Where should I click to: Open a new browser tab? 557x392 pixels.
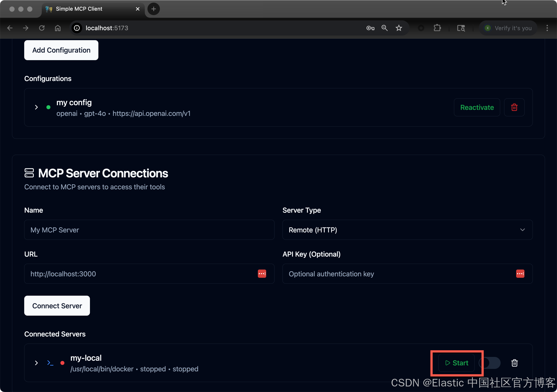click(x=153, y=9)
